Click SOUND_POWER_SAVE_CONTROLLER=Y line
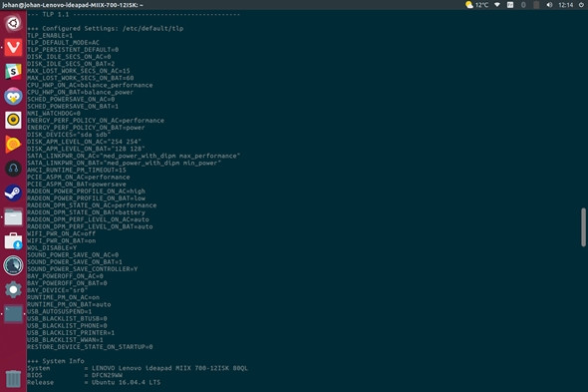Viewport: 588px width, 392px height. [83, 269]
